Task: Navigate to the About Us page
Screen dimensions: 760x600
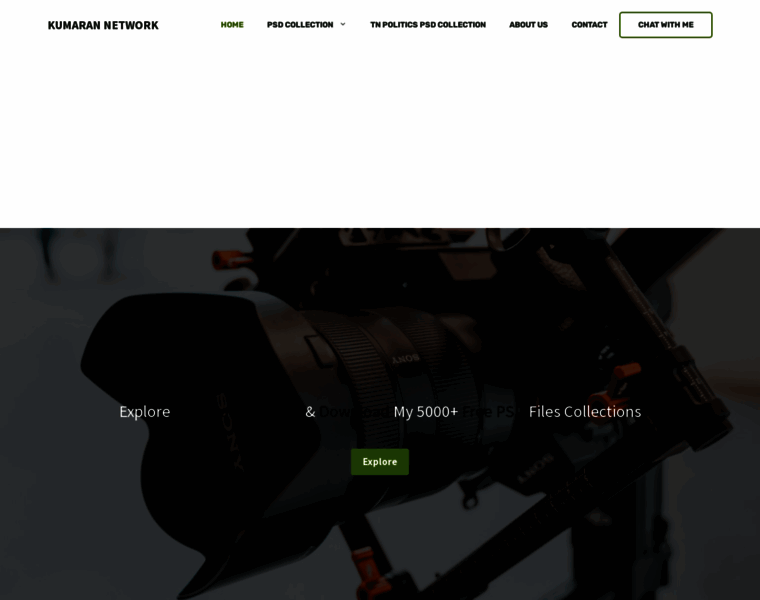Action: point(528,25)
